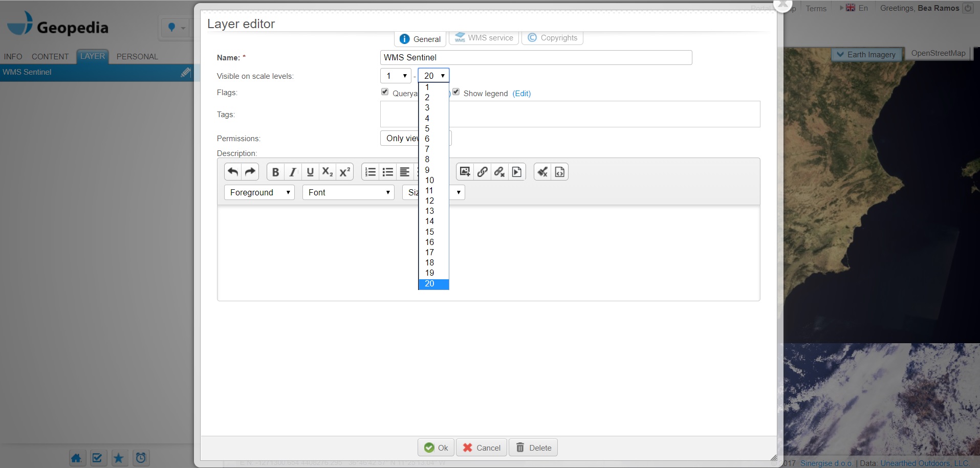
Task: Collapse the maximum scale level dropdown showing 20
Action: (433, 76)
